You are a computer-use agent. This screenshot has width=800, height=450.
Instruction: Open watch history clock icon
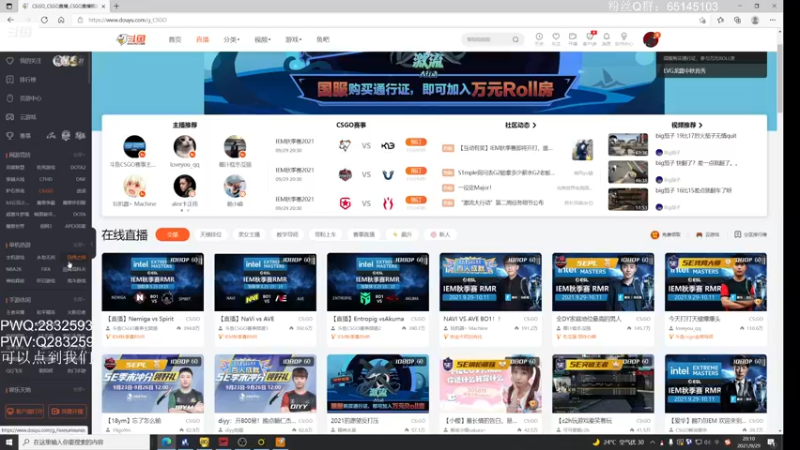tap(539, 37)
